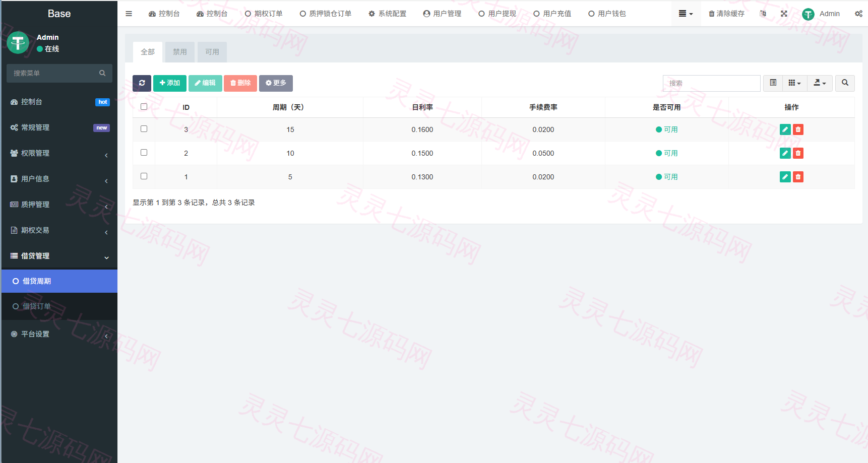This screenshot has height=463, width=868.
Task: Click the 编辑 edit button in toolbar
Action: click(205, 83)
